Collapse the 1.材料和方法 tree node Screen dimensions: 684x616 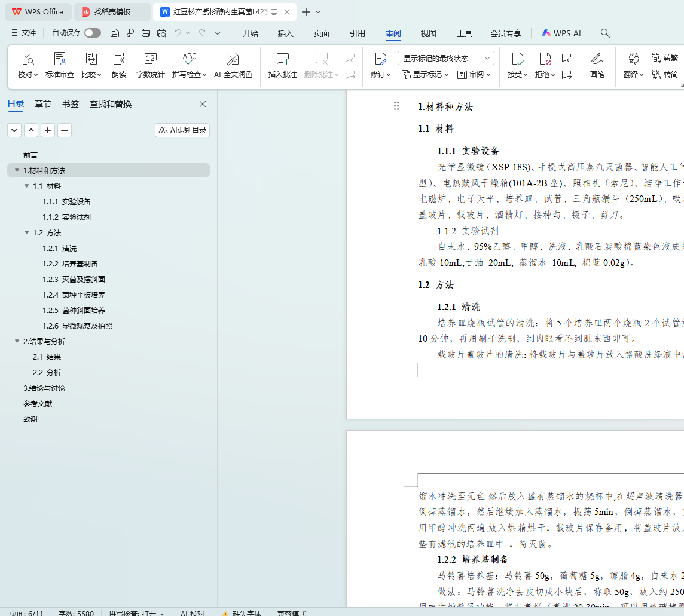click(x=17, y=171)
